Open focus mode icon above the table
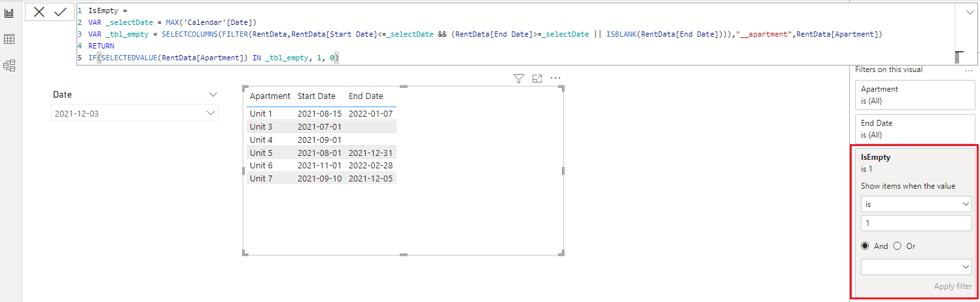This screenshot has height=302, width=980. pos(537,79)
